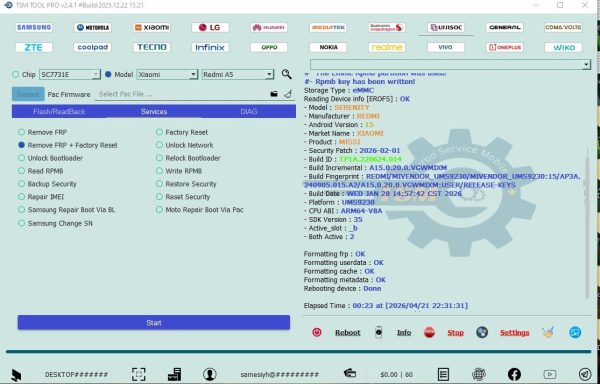Select the Wiko brand logo
The width and height of the screenshot is (600, 384).
tap(563, 47)
